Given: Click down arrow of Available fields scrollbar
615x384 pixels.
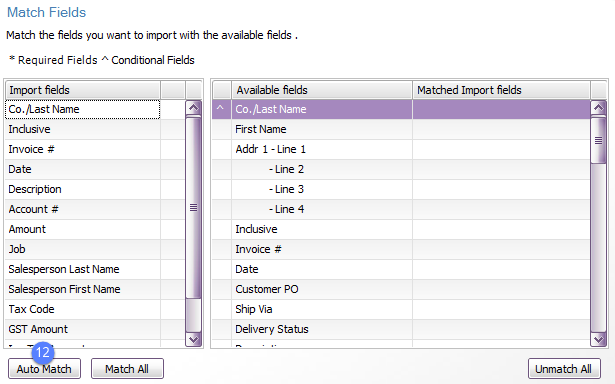Looking at the screenshot, I should pos(598,339).
